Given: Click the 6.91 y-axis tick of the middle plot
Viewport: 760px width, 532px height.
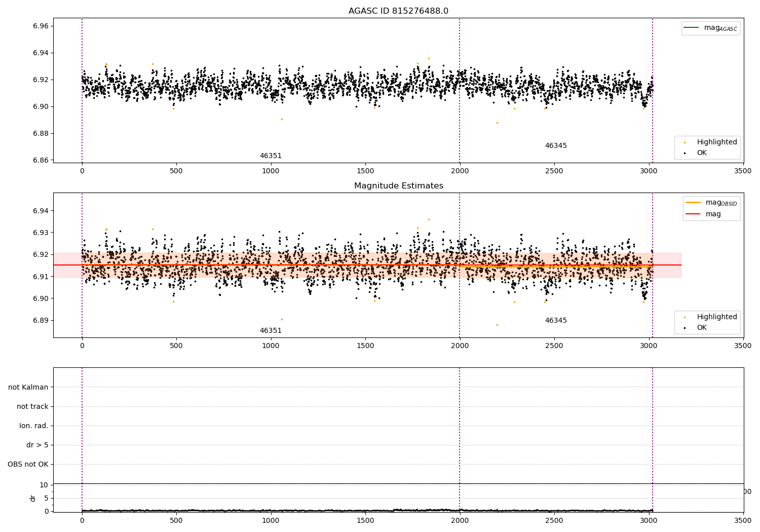Looking at the screenshot, I should click(40, 277).
